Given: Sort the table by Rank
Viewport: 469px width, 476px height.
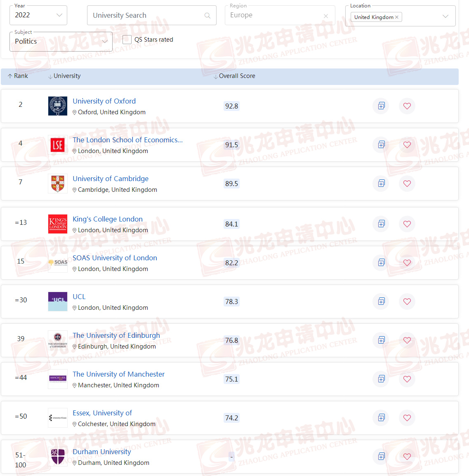Looking at the screenshot, I should [x=17, y=76].
